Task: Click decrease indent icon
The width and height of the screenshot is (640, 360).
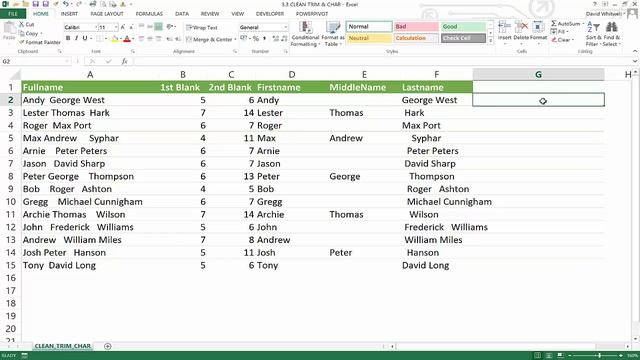Action: 170,39
